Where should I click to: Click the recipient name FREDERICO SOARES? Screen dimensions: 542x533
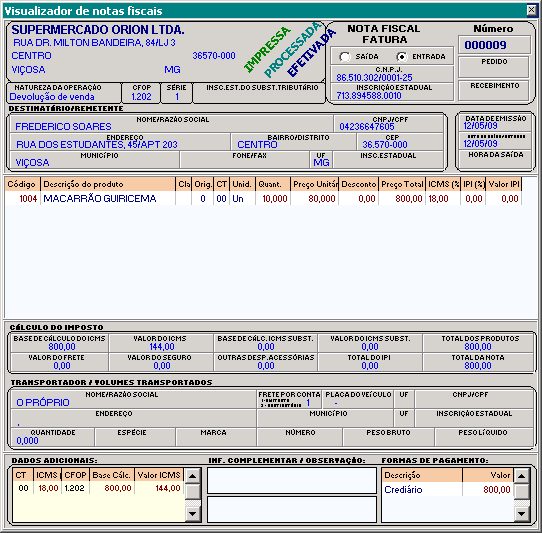[x=63, y=127]
